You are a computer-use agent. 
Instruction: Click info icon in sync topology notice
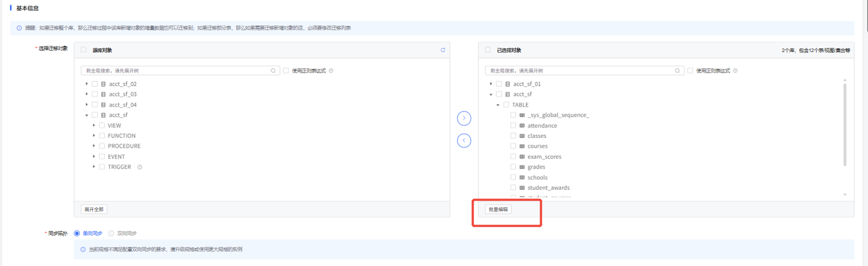point(83,249)
